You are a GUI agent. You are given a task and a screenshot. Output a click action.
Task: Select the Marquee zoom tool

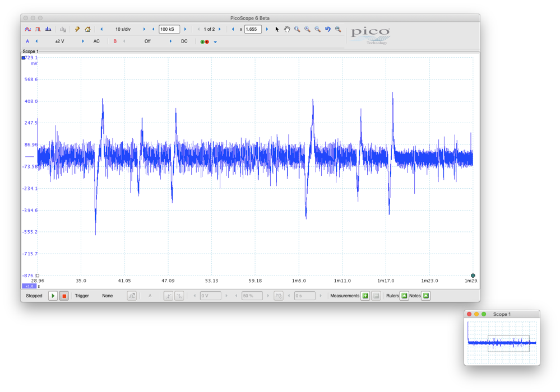(297, 29)
